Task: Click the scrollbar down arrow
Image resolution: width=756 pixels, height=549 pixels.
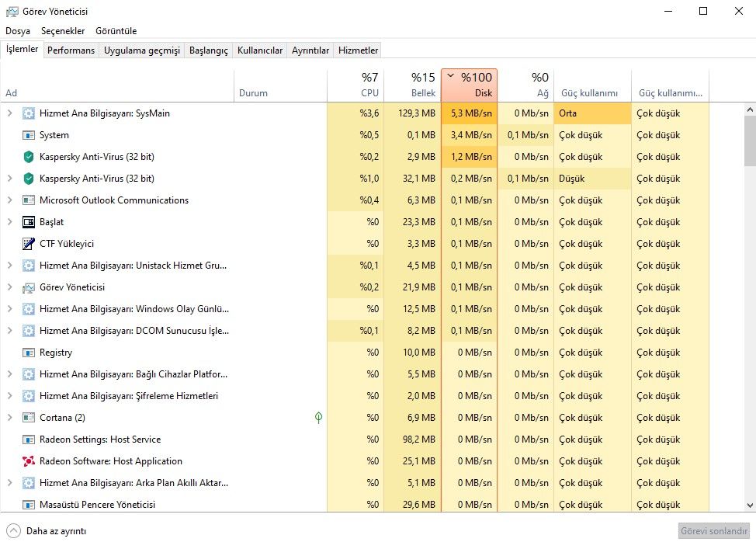Action: tap(750, 506)
